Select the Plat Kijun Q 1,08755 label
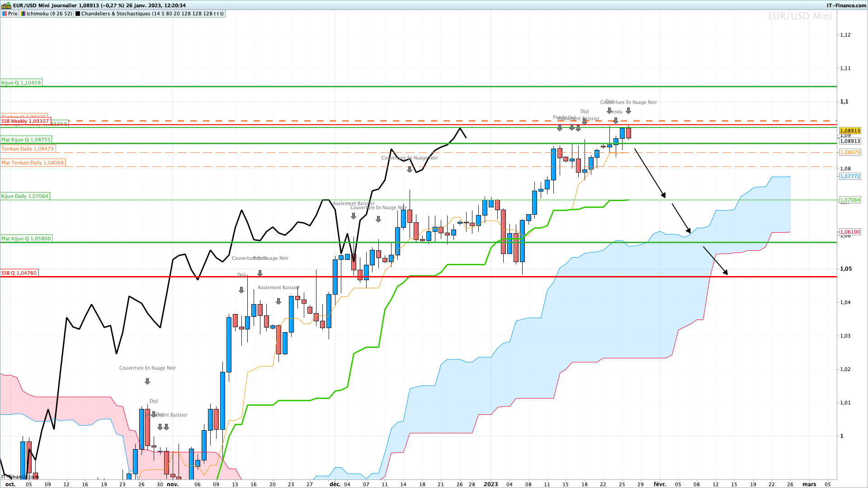 [x=26, y=140]
